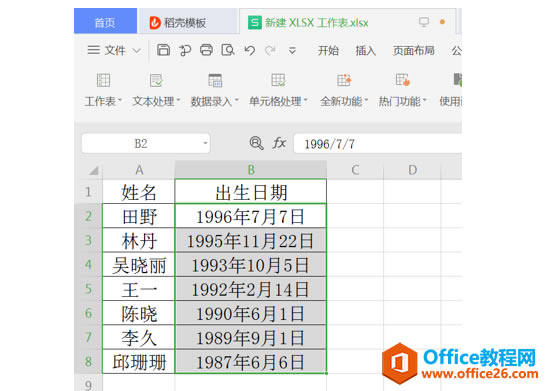Click the cell containing 吴晓丽
Viewport: 545px width, 391px height.
pyautogui.click(x=139, y=265)
